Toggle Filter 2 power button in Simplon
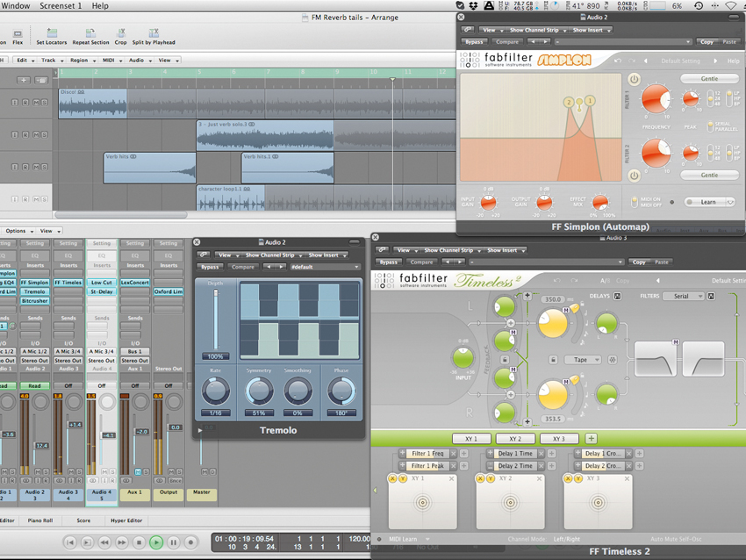The height and width of the screenshot is (560, 746). [634, 176]
